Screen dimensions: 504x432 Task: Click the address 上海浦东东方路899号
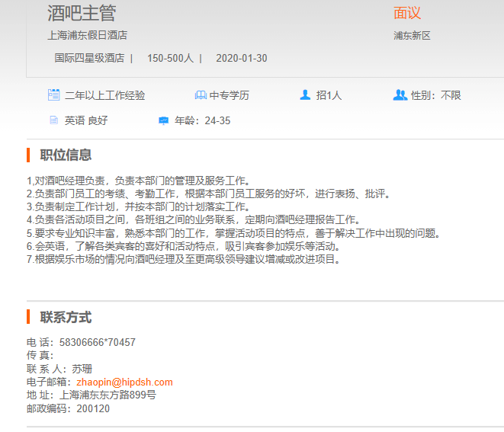[108, 395]
